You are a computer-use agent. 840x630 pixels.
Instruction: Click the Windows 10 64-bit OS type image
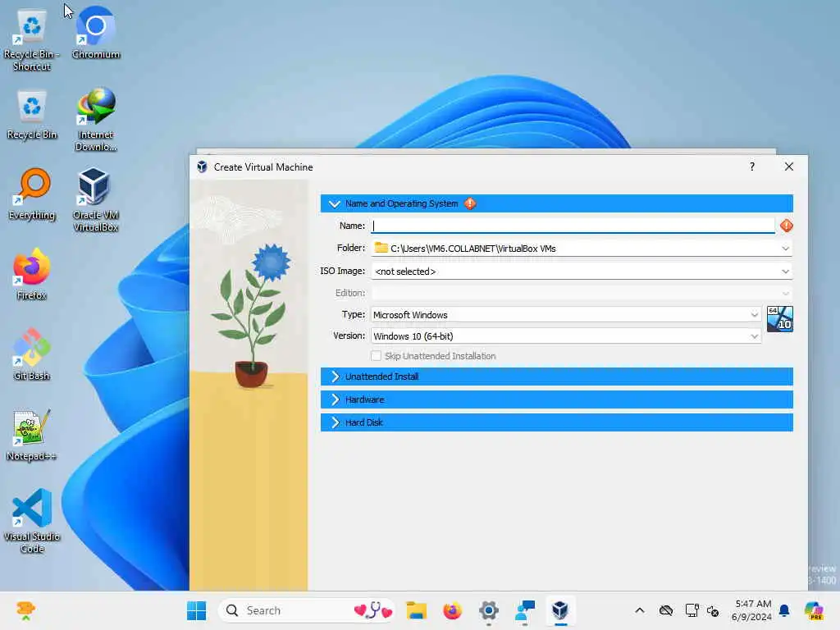coord(779,319)
